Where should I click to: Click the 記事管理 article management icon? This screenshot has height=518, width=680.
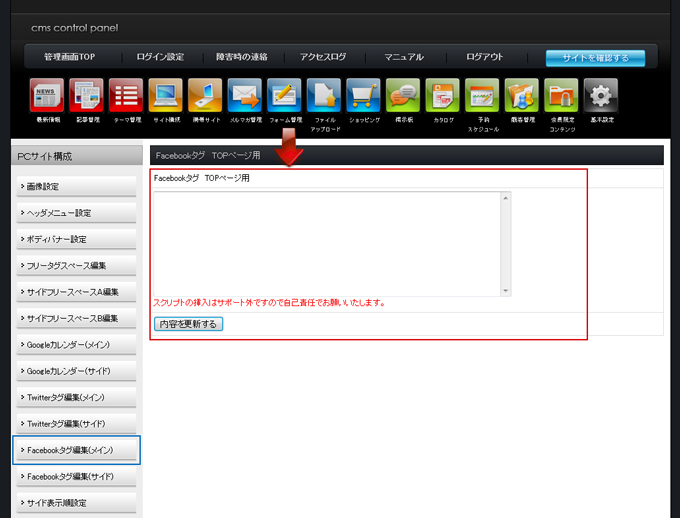pyautogui.click(x=86, y=96)
